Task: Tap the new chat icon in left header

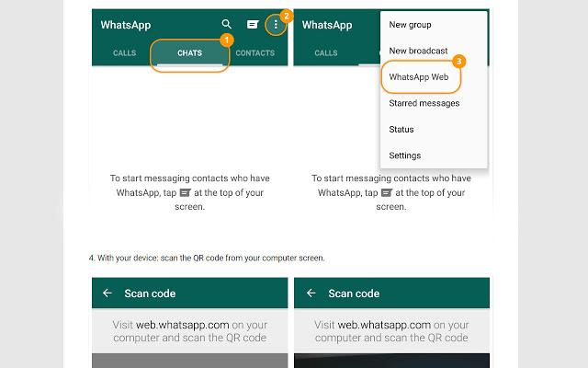Action: click(253, 25)
